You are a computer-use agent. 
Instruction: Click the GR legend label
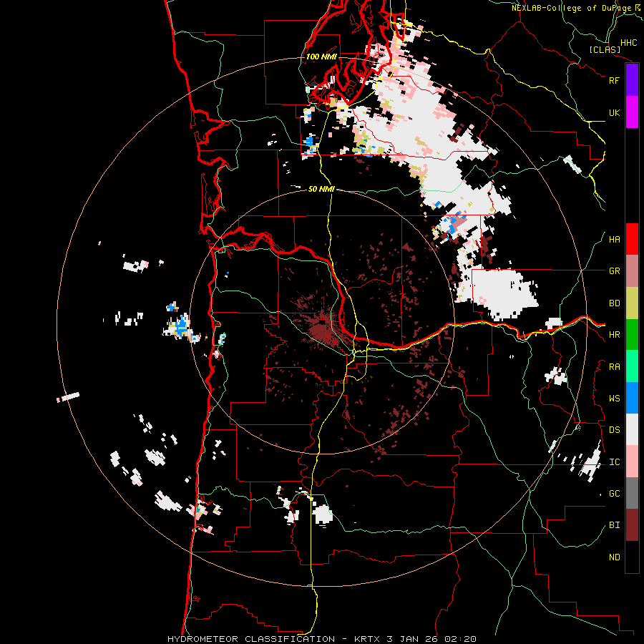coord(614,271)
